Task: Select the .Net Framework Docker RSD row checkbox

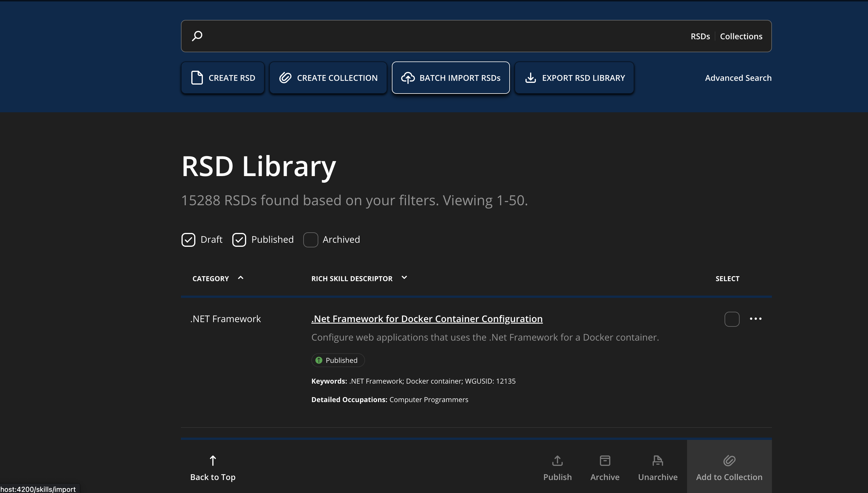Action: tap(732, 319)
